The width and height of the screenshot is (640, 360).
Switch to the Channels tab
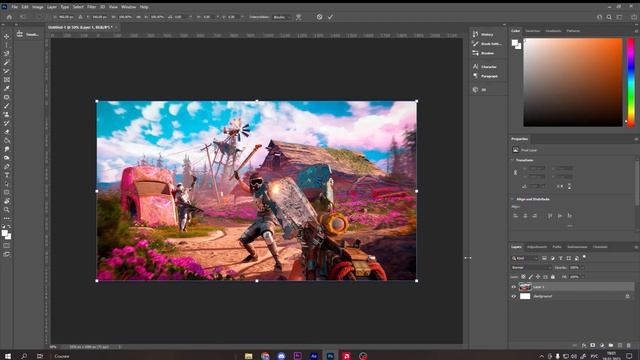600,247
